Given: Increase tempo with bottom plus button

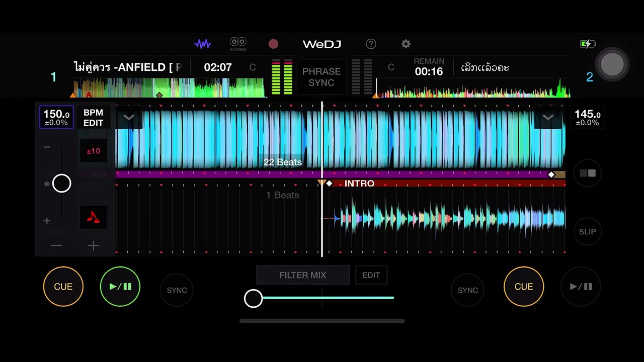Looking at the screenshot, I should click(94, 246).
